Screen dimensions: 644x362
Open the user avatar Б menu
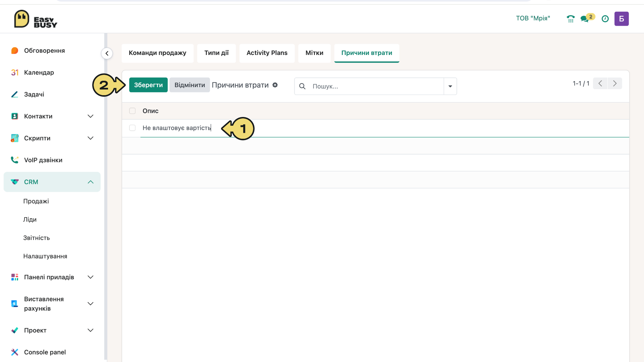pyautogui.click(x=622, y=19)
